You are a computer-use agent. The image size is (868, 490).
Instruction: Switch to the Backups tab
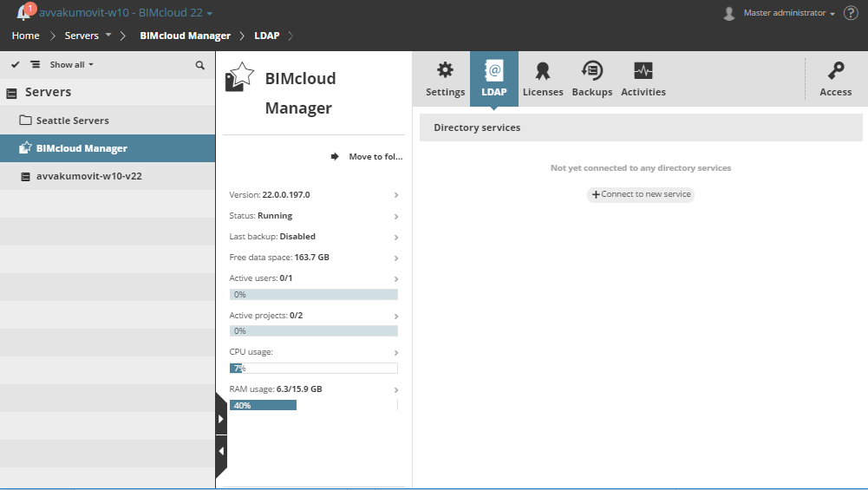591,79
